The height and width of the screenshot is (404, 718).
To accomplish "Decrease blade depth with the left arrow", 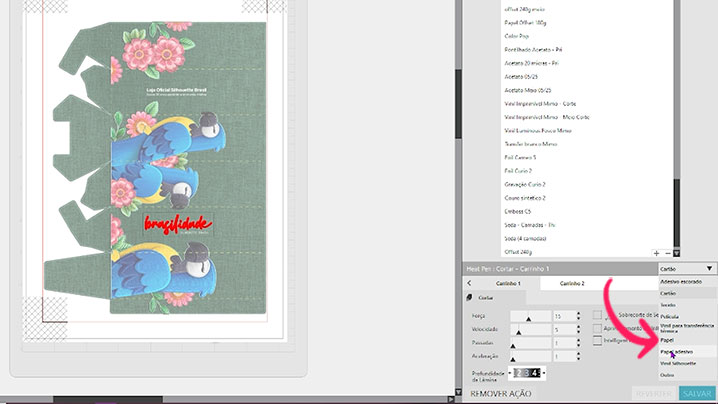I will pos(510,373).
